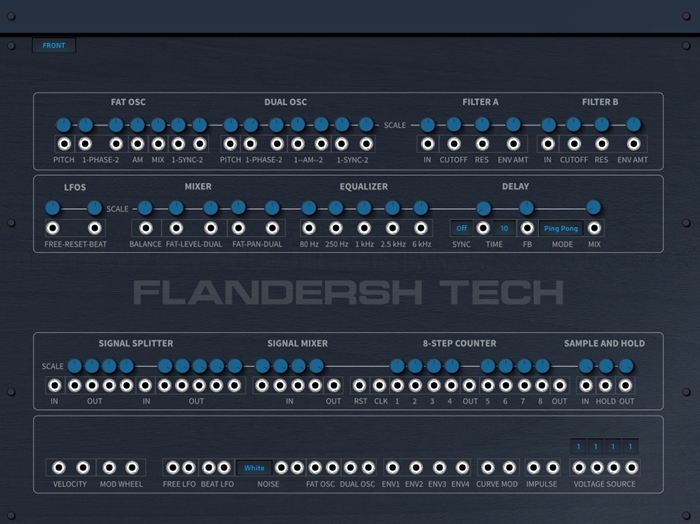
Task: Open the Delay MODE Ping Pong dropdown
Action: [x=560, y=228]
